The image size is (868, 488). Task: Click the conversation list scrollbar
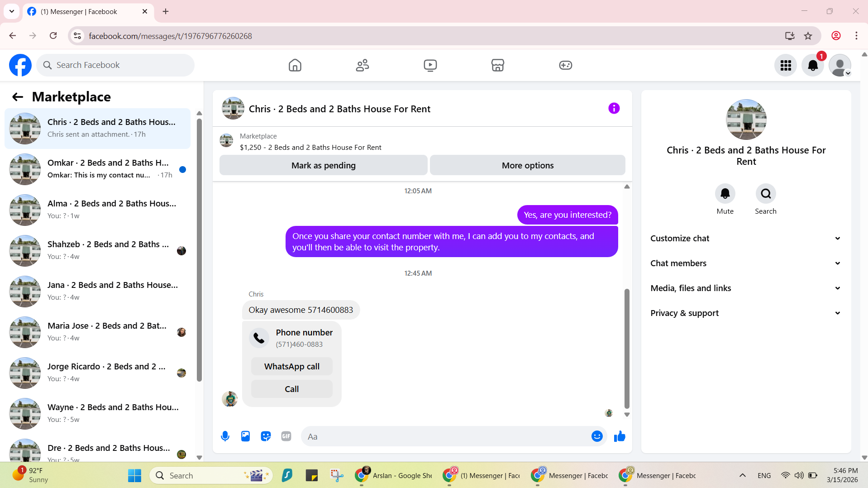pyautogui.click(x=199, y=250)
